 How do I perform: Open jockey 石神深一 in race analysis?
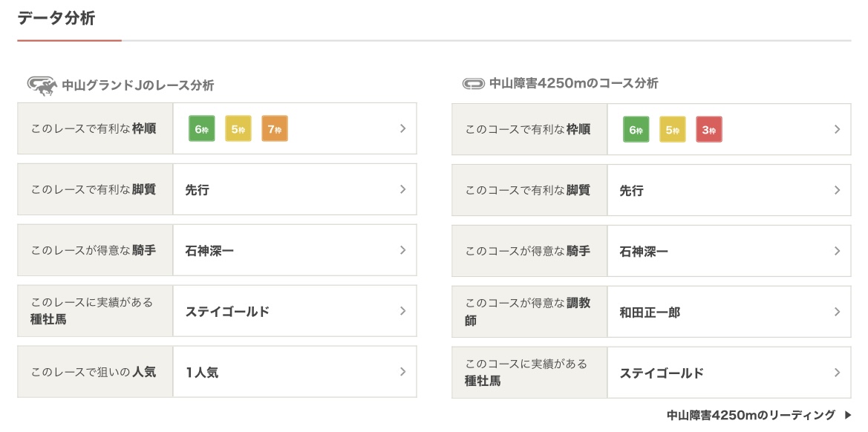click(209, 251)
